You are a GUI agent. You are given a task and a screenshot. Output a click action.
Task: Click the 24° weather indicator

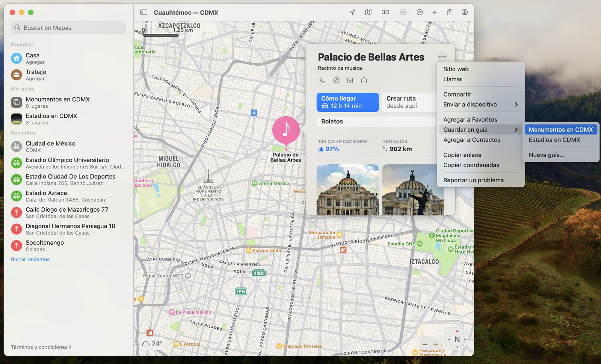tap(152, 344)
